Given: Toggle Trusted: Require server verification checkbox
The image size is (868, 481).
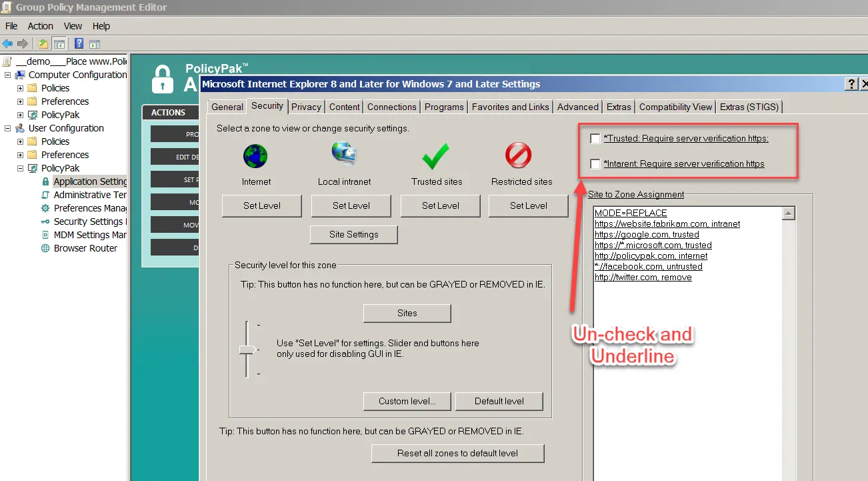Looking at the screenshot, I should (595, 139).
